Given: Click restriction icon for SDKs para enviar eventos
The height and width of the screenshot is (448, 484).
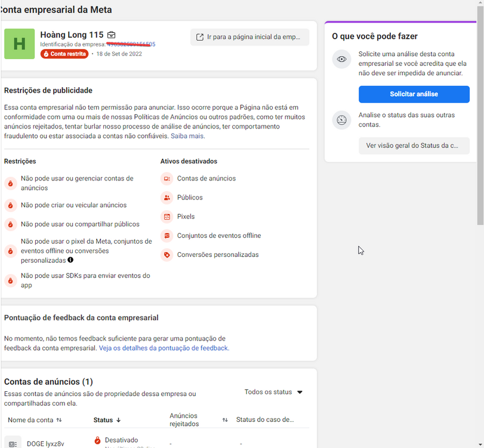Looking at the screenshot, I should coord(11,281).
